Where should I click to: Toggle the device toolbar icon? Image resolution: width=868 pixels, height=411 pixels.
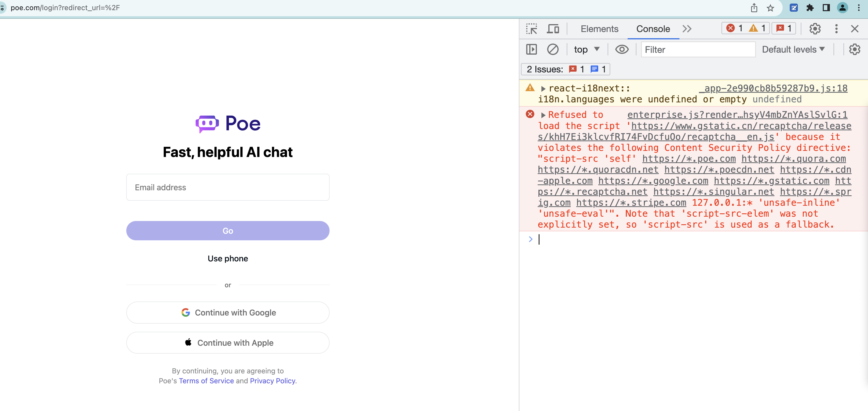(553, 29)
